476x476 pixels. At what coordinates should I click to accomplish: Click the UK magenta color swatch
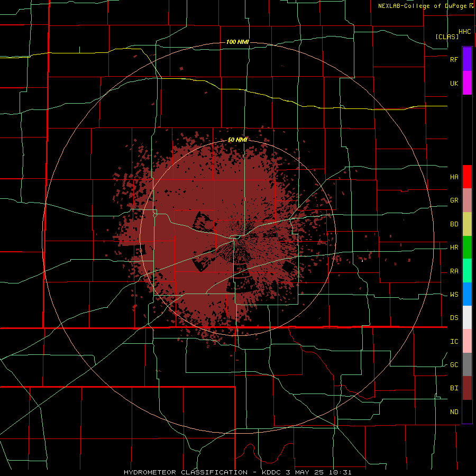[x=467, y=83]
